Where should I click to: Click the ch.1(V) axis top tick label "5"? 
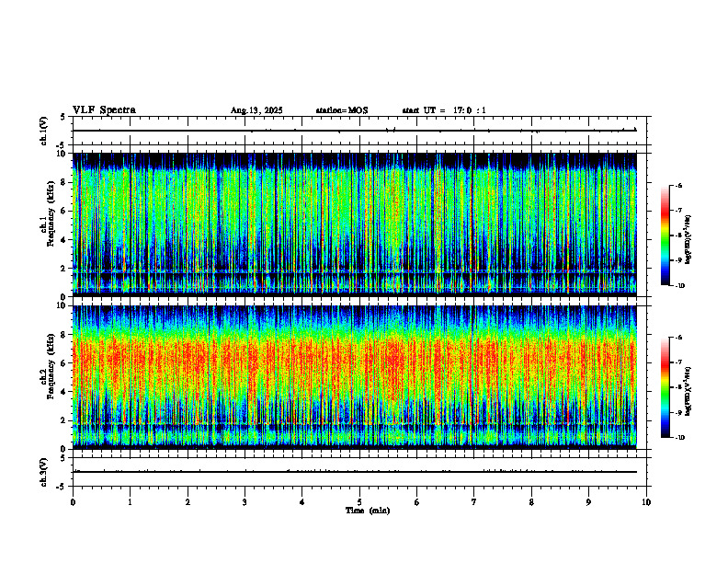pyautogui.click(x=63, y=117)
